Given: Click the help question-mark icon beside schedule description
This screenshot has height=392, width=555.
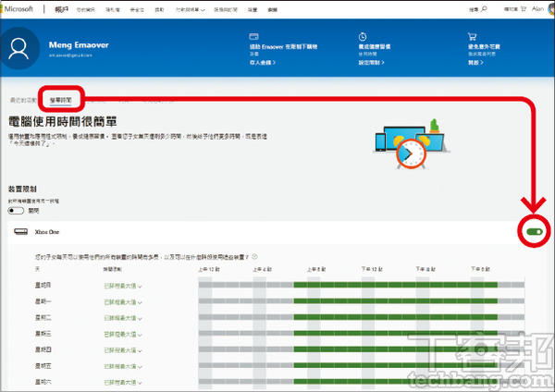Looking at the screenshot, I should click(x=254, y=257).
